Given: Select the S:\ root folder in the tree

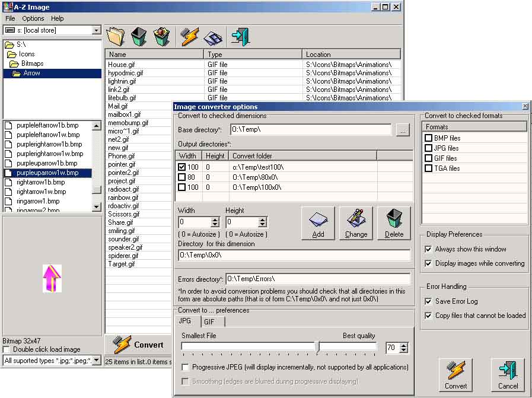Looking at the screenshot, I should pos(21,44).
